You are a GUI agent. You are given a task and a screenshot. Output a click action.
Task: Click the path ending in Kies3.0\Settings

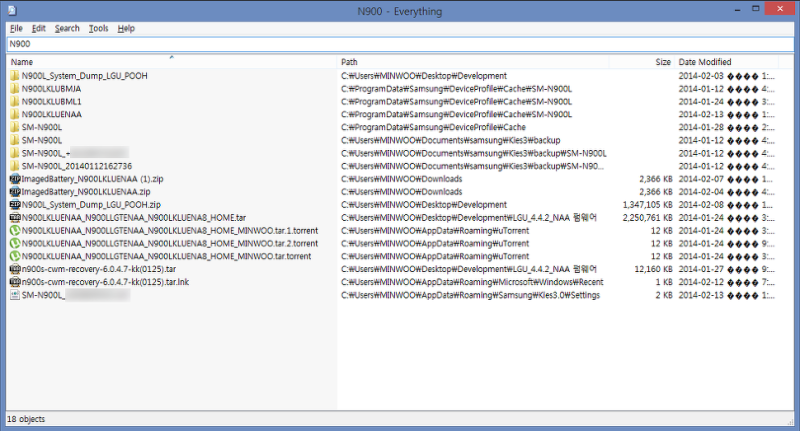470,295
